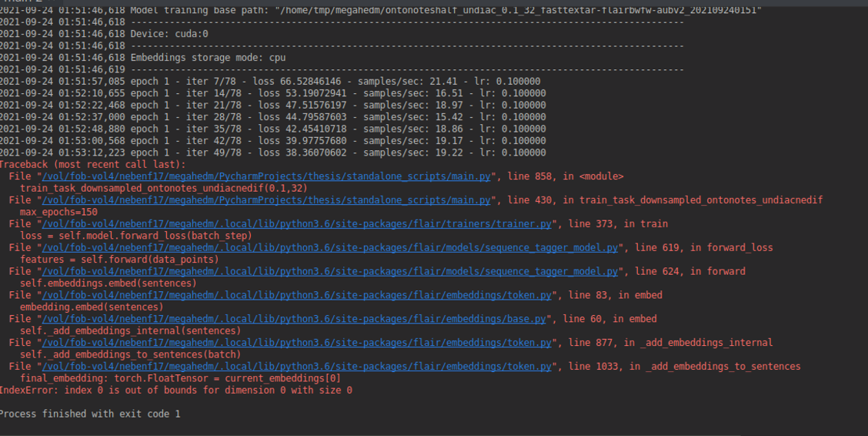868x436 pixels.
Task: Open sequence_tagger_model.py link for forward_loss
Action: pos(330,247)
